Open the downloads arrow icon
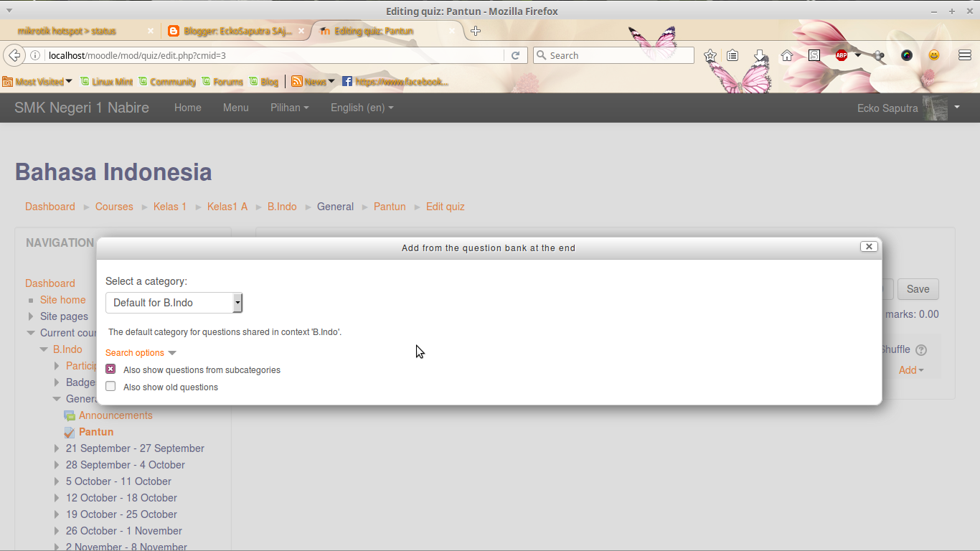This screenshot has height=551, width=980. pos(760,55)
